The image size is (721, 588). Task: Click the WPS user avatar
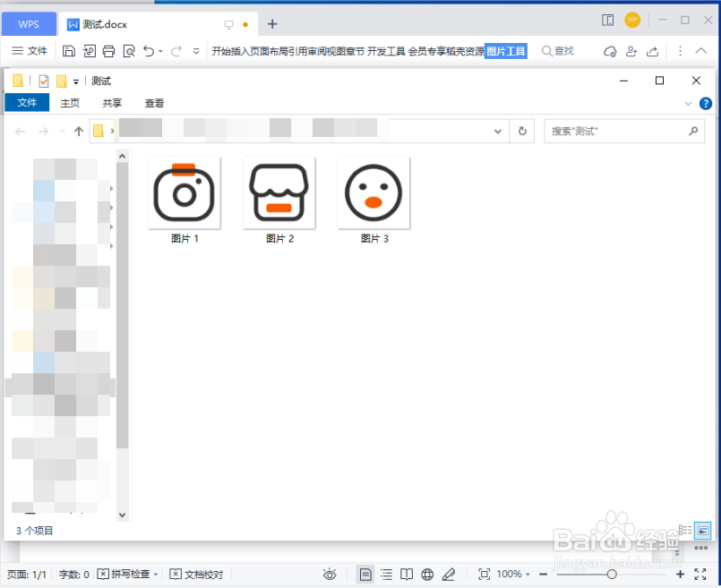pyautogui.click(x=632, y=20)
